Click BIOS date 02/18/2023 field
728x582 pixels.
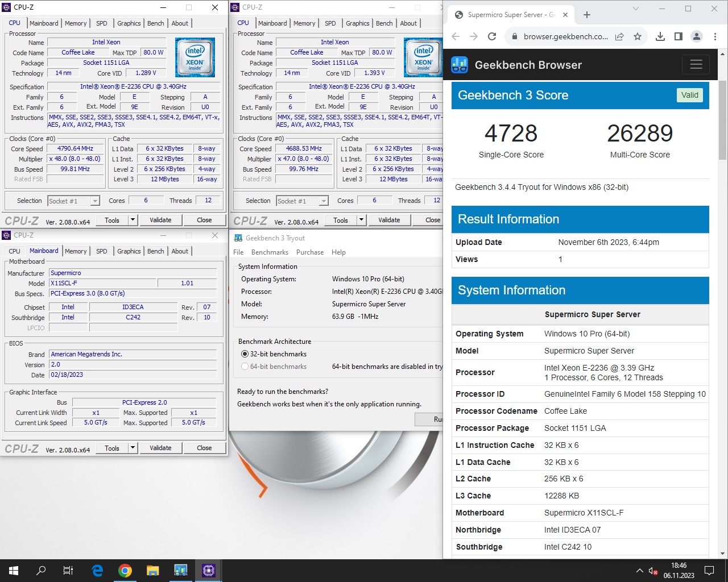(133, 375)
